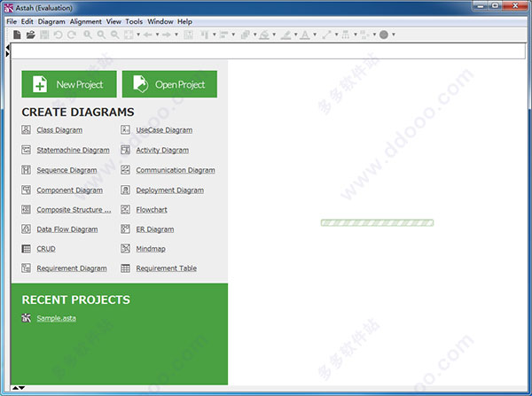This screenshot has width=532, height=396.
Task: Click the gray circle toolbar icon
Action: (384, 35)
